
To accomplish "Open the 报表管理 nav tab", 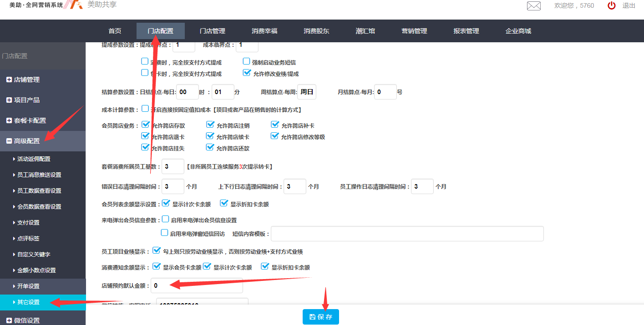I will [x=466, y=31].
